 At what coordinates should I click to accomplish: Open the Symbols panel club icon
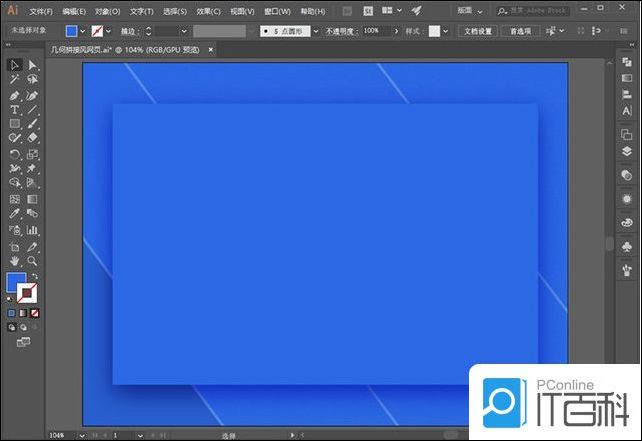(626, 247)
